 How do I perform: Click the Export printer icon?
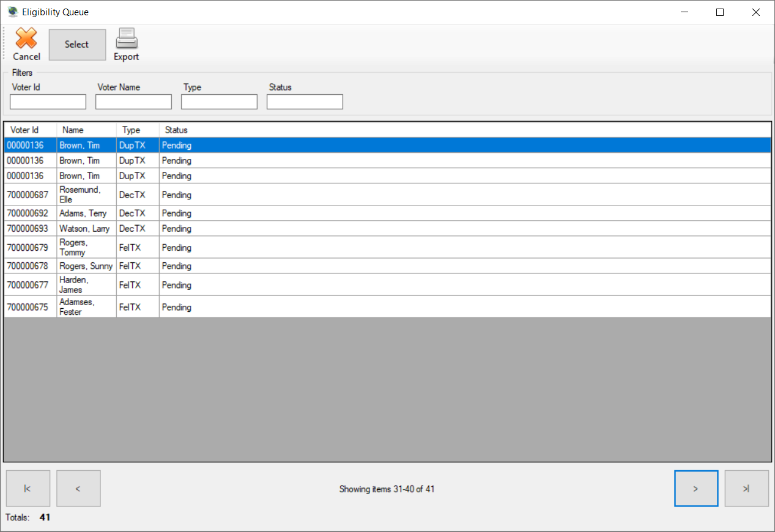pyautogui.click(x=127, y=39)
